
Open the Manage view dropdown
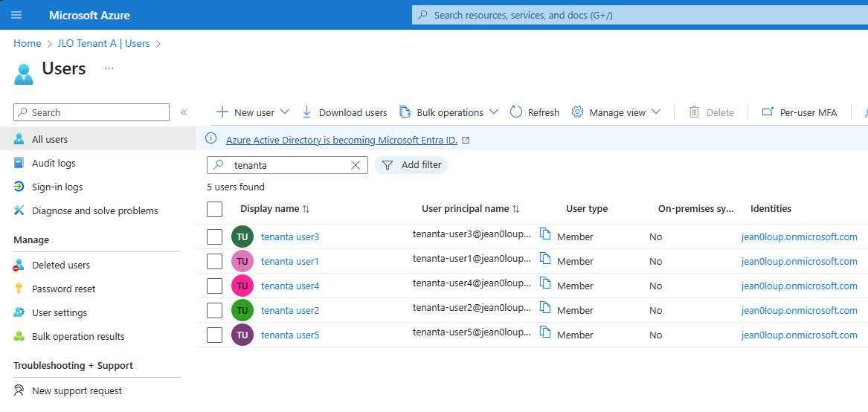pyautogui.click(x=616, y=112)
